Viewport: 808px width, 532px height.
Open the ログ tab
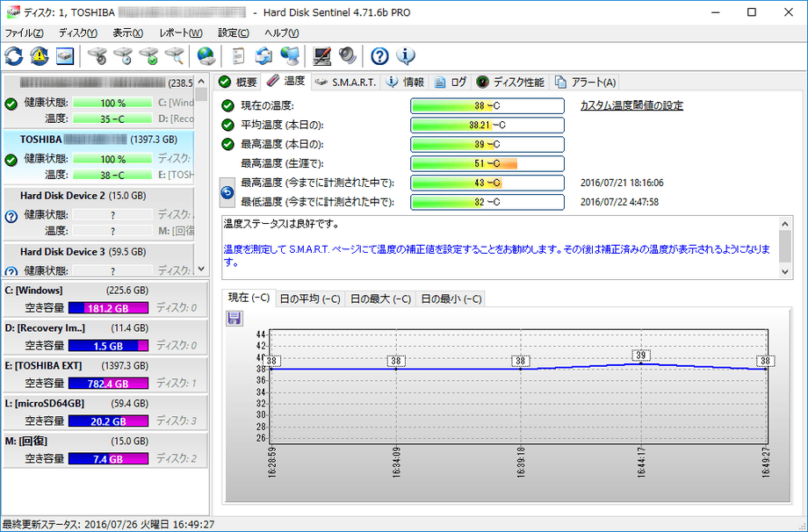point(451,83)
